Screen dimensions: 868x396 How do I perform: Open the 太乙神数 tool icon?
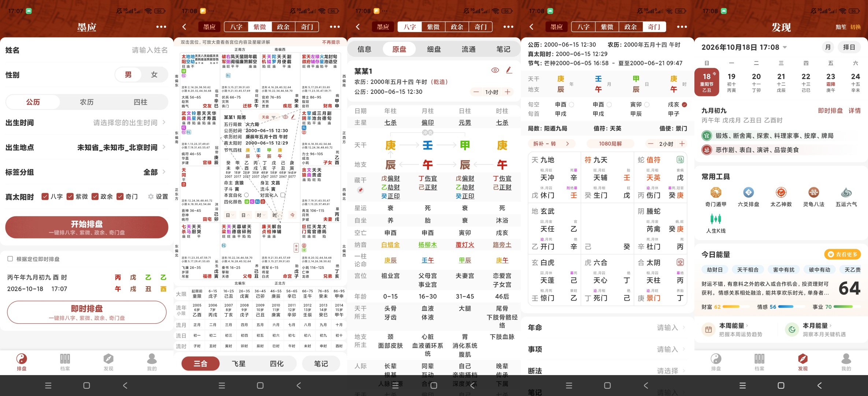(781, 193)
